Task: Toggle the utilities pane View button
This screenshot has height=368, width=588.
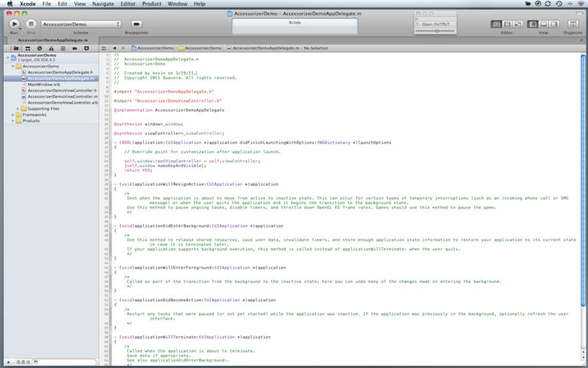Action: point(554,24)
